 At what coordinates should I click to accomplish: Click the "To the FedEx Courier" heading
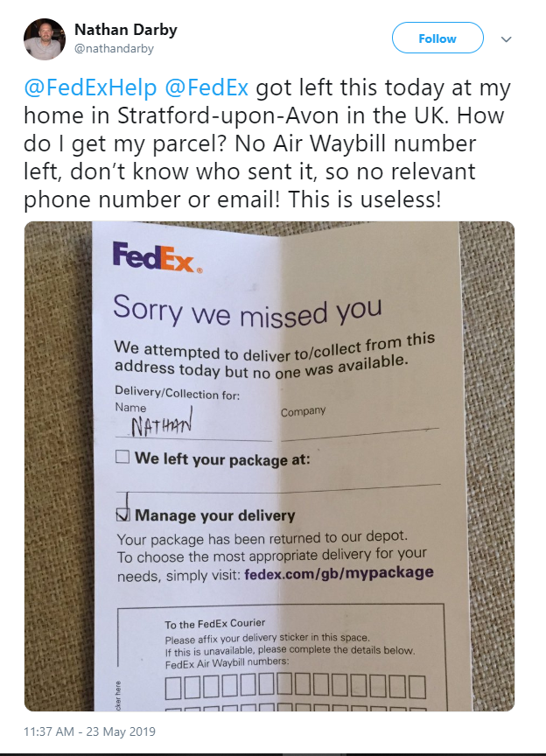214,625
